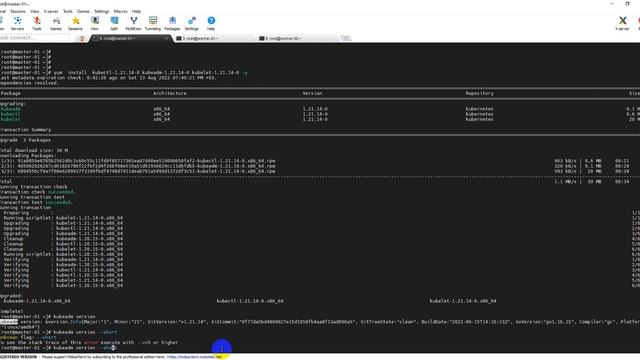Open the Games toolbar icon

point(56,23)
